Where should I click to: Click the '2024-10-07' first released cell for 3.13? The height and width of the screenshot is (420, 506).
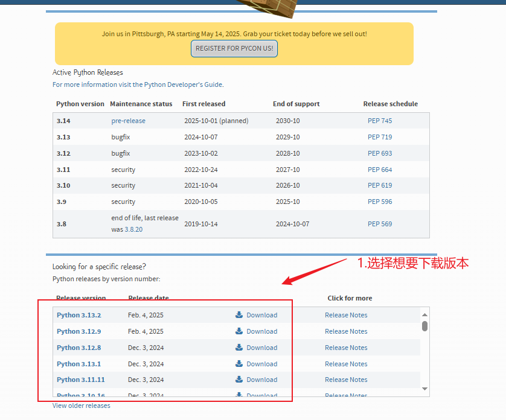tap(200, 137)
